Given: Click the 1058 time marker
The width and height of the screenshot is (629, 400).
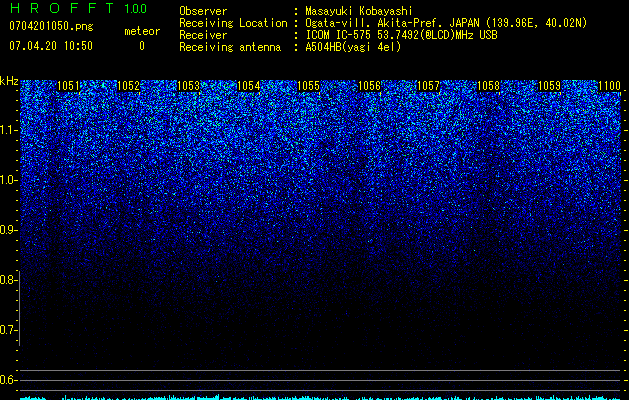Looking at the screenshot, I should tap(489, 86).
